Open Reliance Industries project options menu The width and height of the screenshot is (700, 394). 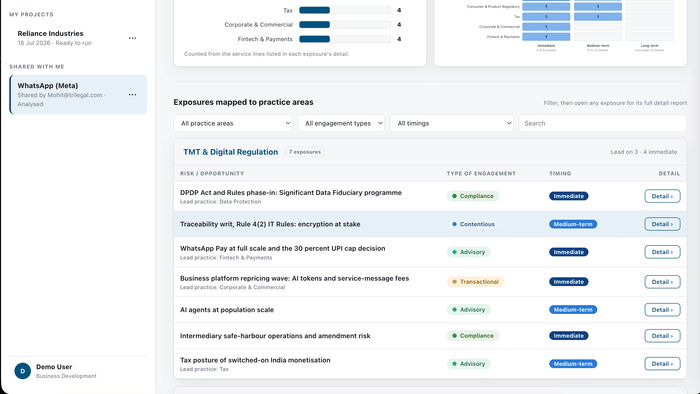tap(132, 38)
